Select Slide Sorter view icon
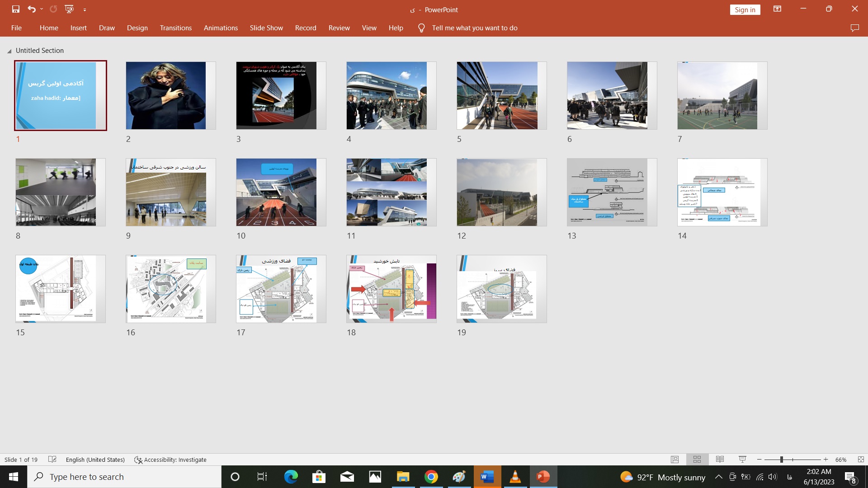This screenshot has height=488, width=868. tap(697, 460)
